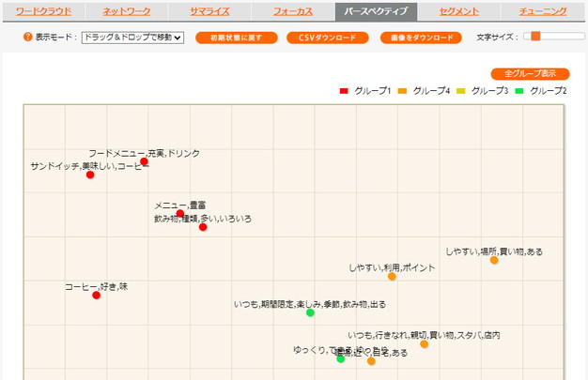Go to the サマライズ tab
Viewport: 588px width, 380px height.
point(209,11)
